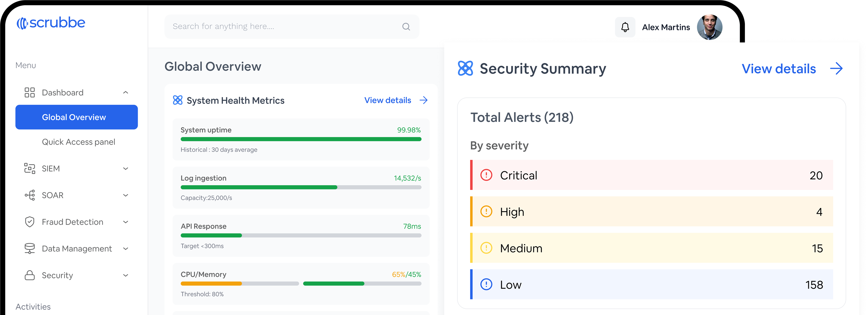Click the search magnifier icon

406,27
